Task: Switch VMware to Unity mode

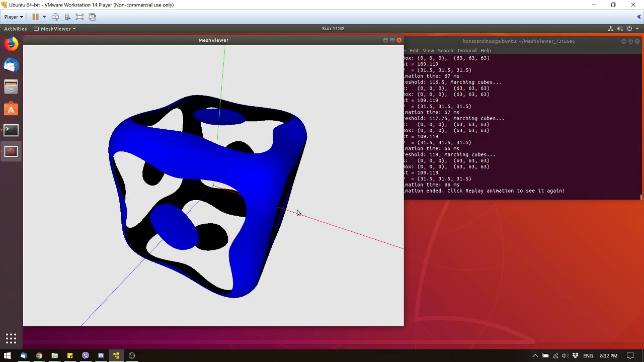Action: coord(93,17)
